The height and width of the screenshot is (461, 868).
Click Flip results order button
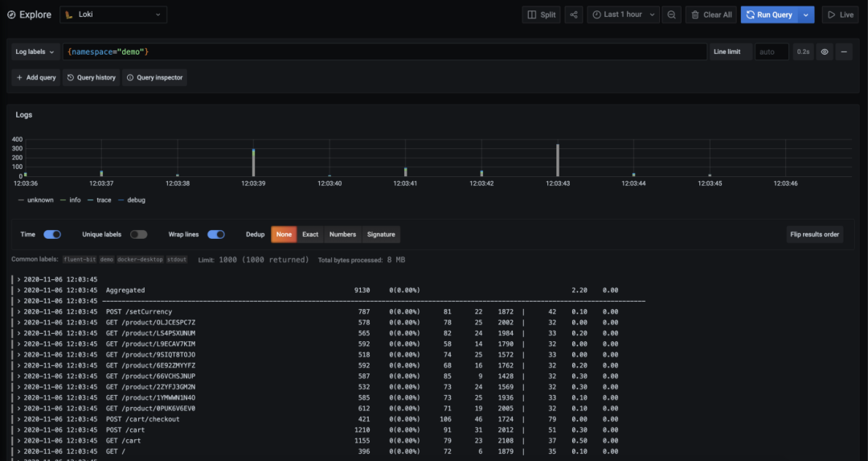coord(814,234)
